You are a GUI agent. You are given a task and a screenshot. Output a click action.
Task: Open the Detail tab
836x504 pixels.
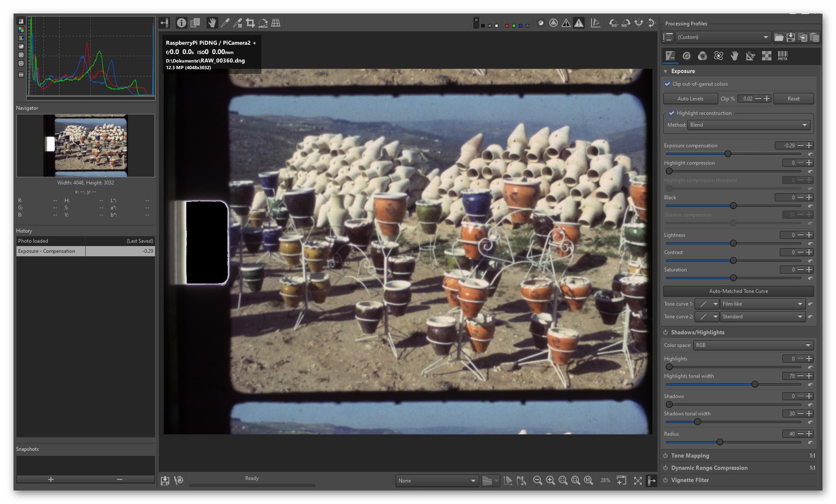pyautogui.click(x=687, y=56)
